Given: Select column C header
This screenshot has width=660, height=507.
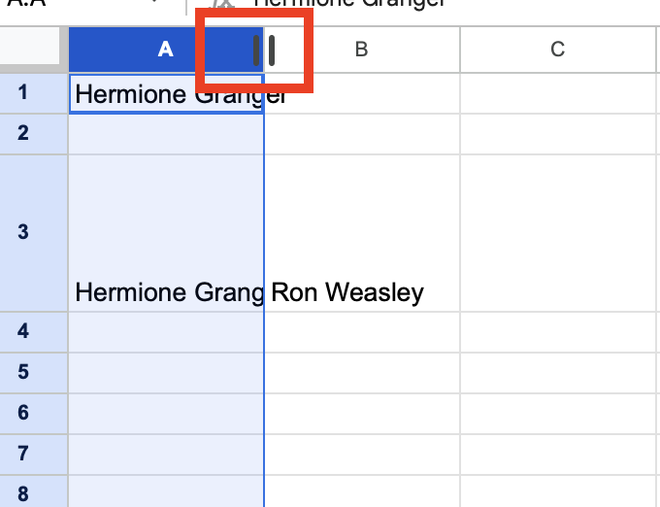Looking at the screenshot, I should click(558, 49).
